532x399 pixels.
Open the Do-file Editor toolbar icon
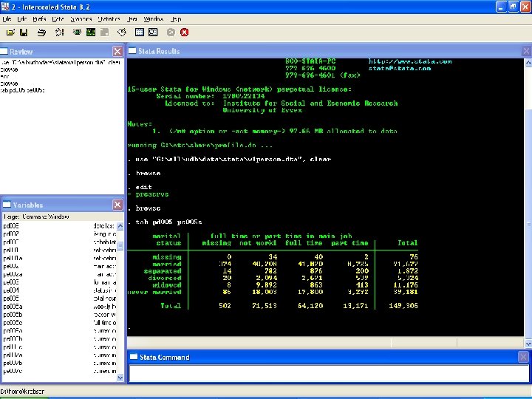pyautogui.click(x=121, y=33)
